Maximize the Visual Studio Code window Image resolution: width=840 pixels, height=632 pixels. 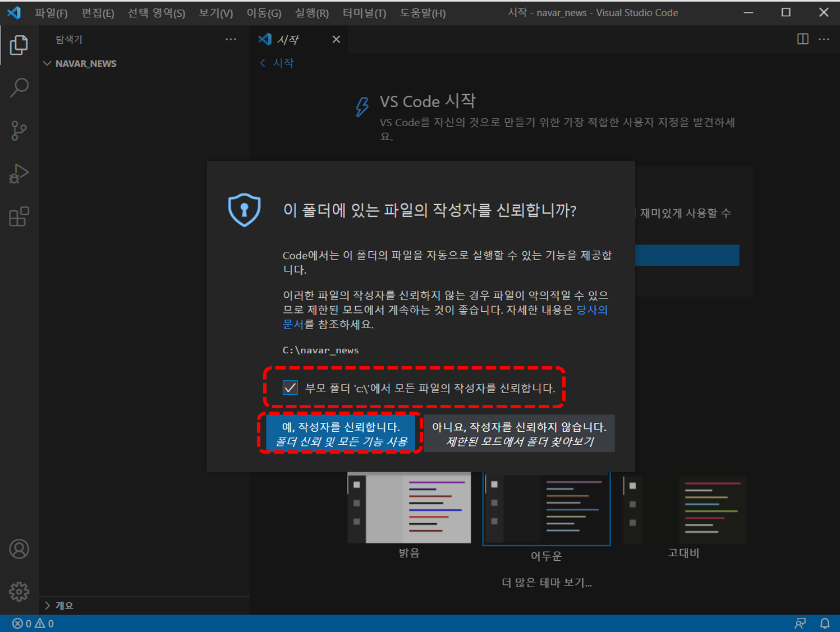pyautogui.click(x=786, y=12)
